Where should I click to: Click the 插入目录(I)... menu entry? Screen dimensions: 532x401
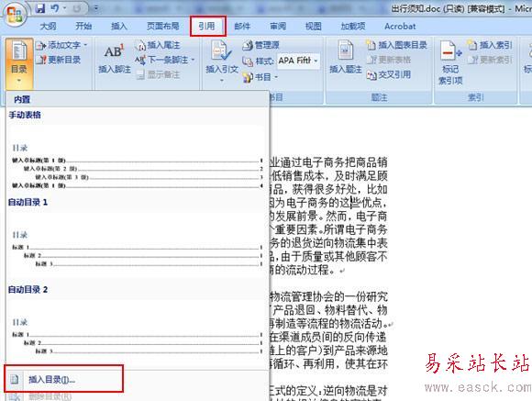[x=64, y=379]
